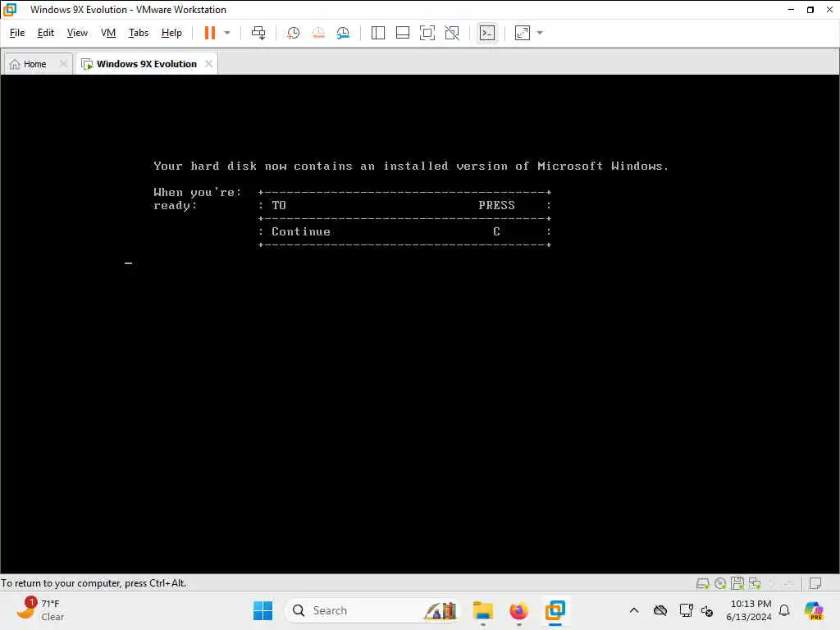
Task: Open Copilot preview from the taskbar
Action: [x=814, y=610]
